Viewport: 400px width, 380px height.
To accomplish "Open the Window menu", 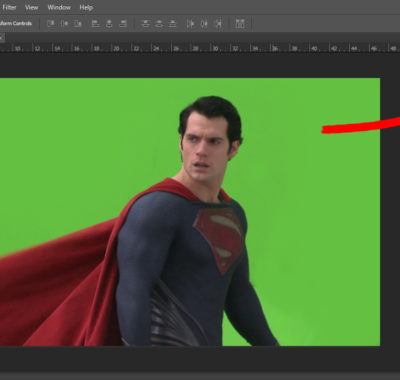I will [59, 7].
